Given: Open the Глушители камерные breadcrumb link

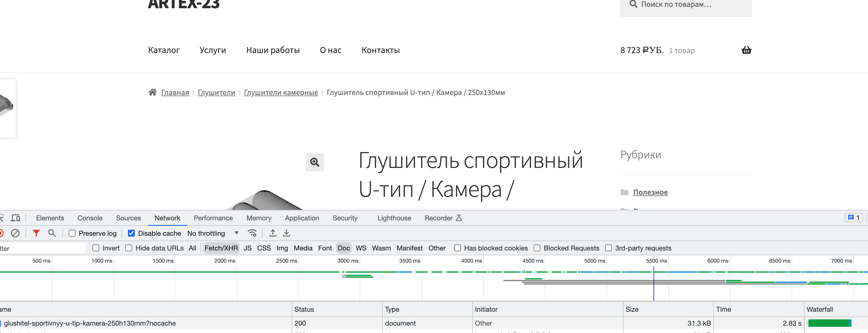Looking at the screenshot, I should (281, 92).
